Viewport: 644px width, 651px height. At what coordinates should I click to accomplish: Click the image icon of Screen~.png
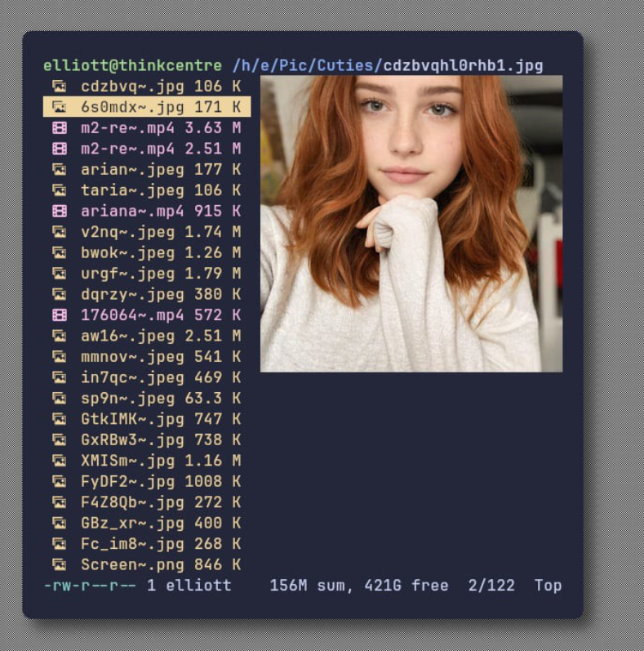click(60, 564)
